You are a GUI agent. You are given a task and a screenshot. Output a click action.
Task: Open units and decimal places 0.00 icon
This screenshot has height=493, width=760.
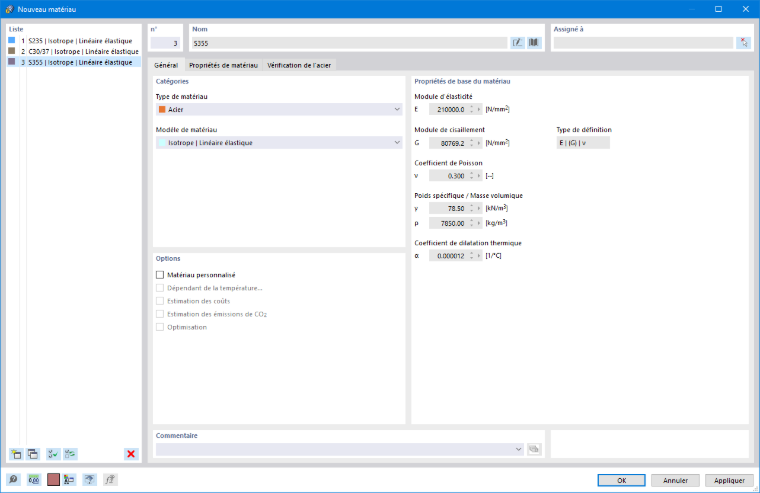[x=33, y=480]
